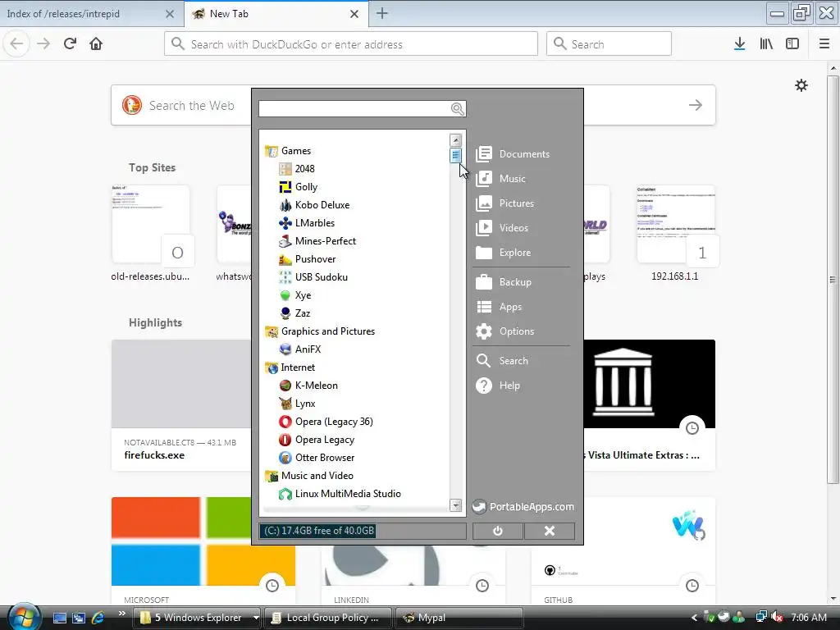Collapse Music and Video category
Screen dimensions: 840x630
click(x=309, y=476)
